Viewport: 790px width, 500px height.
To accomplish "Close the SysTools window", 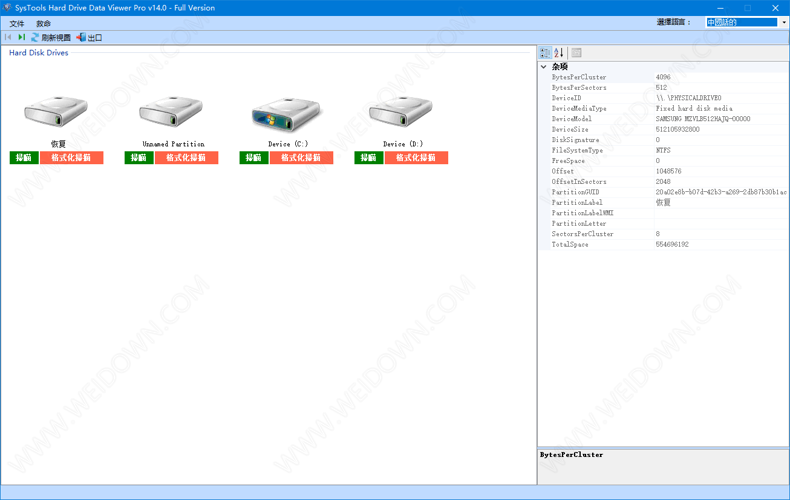I will coord(775,8).
